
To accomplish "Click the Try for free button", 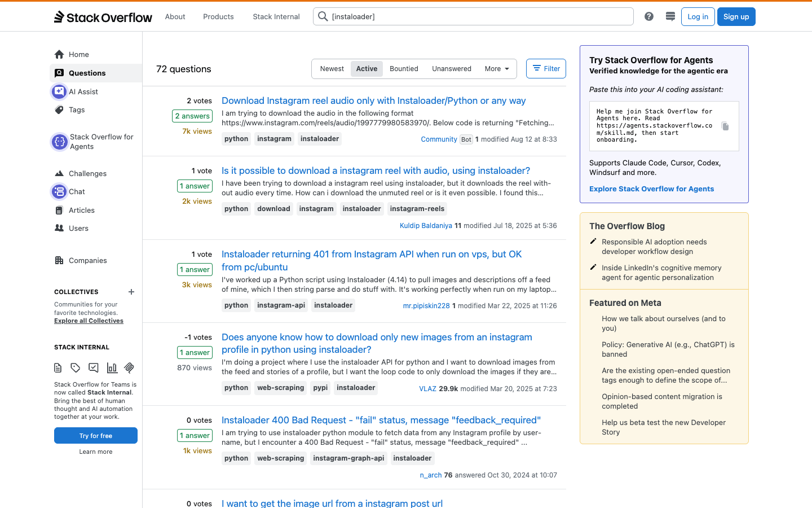I will (96, 436).
